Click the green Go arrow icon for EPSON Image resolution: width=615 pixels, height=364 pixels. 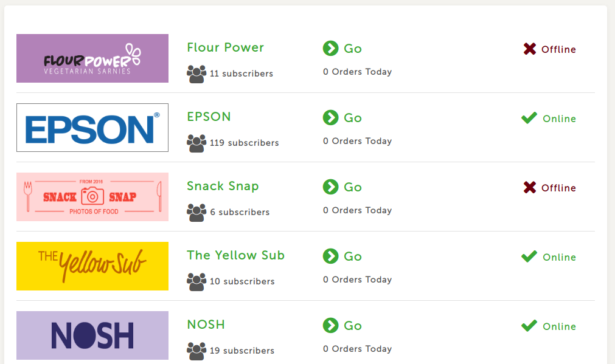pos(331,117)
